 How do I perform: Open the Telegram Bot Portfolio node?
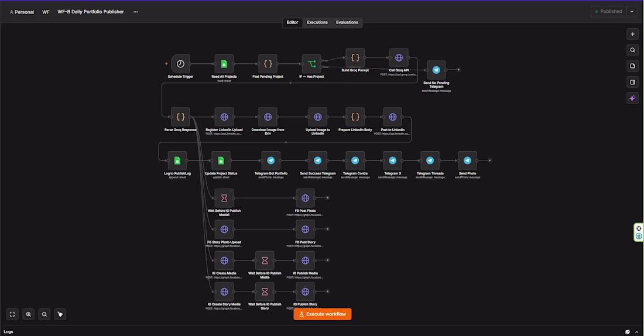(270, 160)
